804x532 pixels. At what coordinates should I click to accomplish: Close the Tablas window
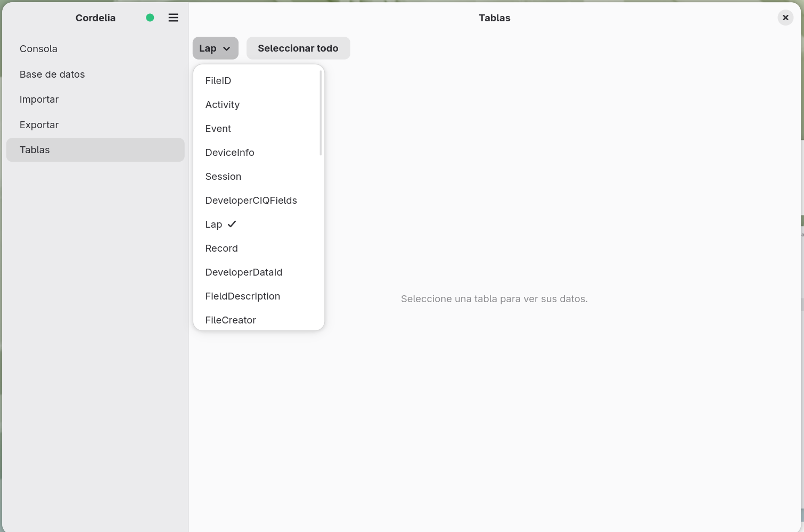point(785,18)
